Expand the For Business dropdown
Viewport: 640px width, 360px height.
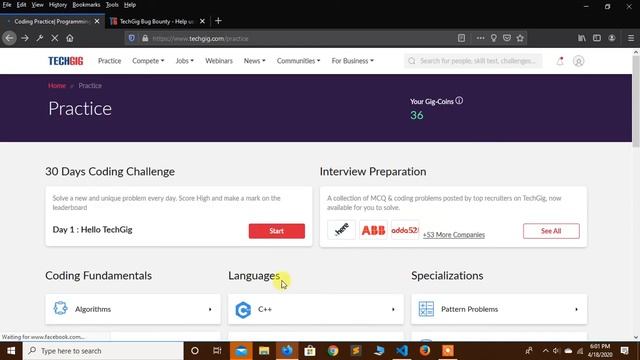352,61
